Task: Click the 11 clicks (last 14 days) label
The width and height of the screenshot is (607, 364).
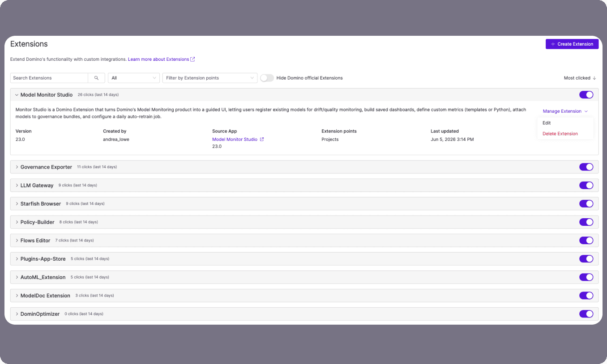Action: (x=97, y=167)
